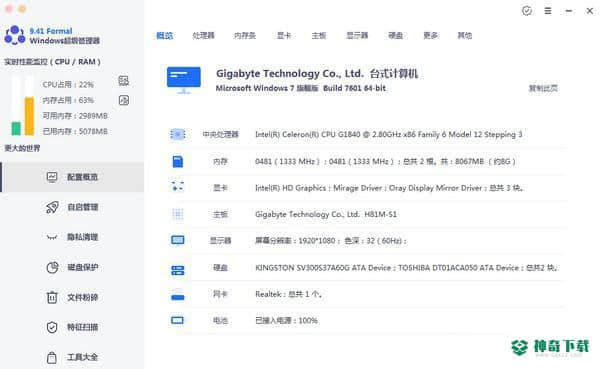The width and height of the screenshot is (600, 369).
Task: Click the 已接入电源 : 100% value
Action: click(286, 321)
